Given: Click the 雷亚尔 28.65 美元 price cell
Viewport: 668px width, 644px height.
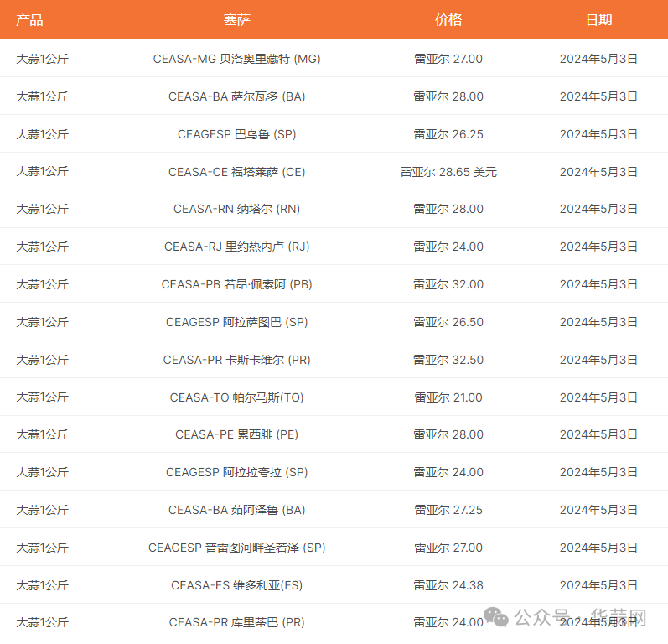Looking at the screenshot, I should pyautogui.click(x=448, y=172).
